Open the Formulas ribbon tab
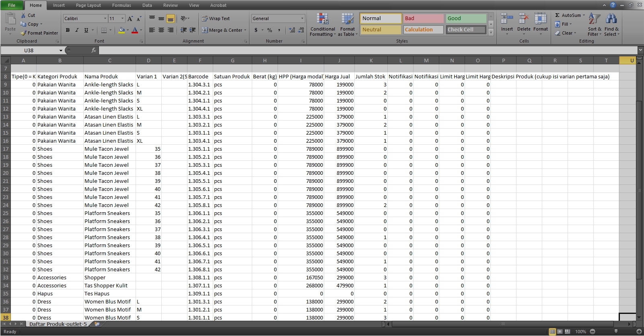This screenshot has height=336, width=644. click(121, 5)
